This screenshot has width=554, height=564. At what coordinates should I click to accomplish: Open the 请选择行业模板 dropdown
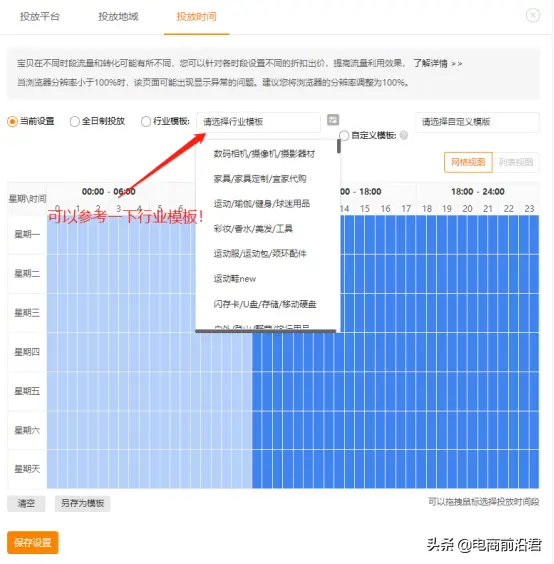(x=258, y=122)
